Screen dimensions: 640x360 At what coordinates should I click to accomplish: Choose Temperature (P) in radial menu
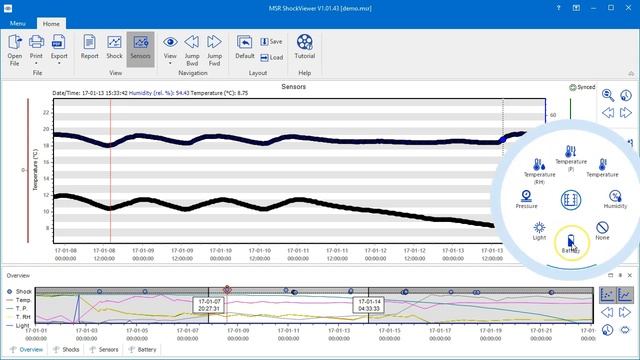(571, 158)
